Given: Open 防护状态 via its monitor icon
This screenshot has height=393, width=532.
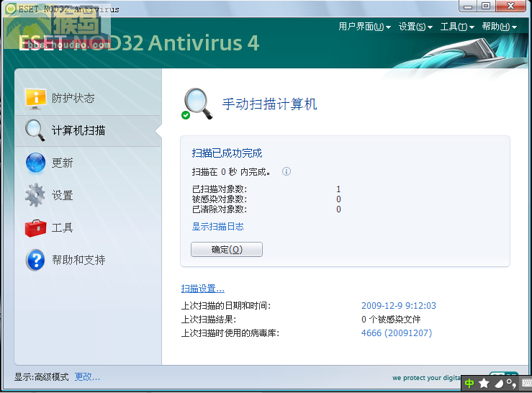Looking at the screenshot, I should (x=35, y=99).
